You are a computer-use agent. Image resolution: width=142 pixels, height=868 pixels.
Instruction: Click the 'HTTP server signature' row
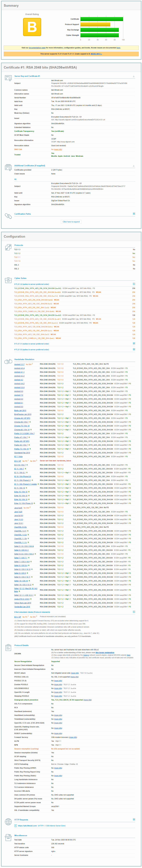point(75,852)
